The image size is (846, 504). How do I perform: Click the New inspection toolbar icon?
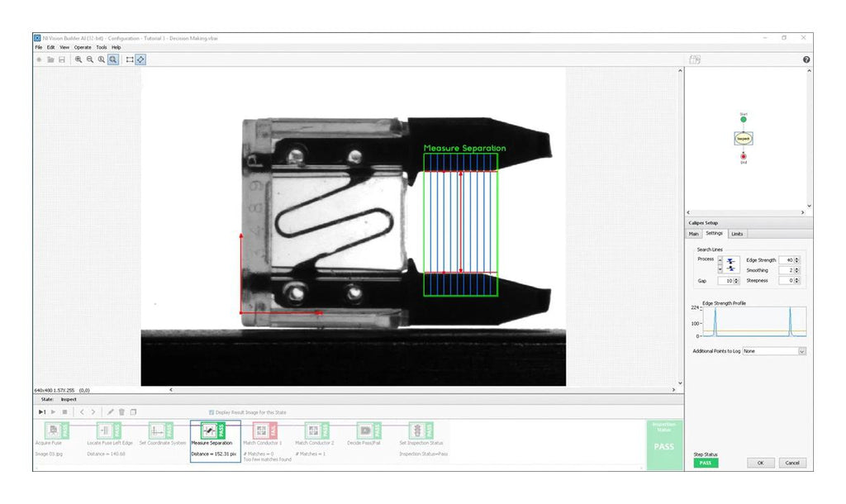pos(39,59)
